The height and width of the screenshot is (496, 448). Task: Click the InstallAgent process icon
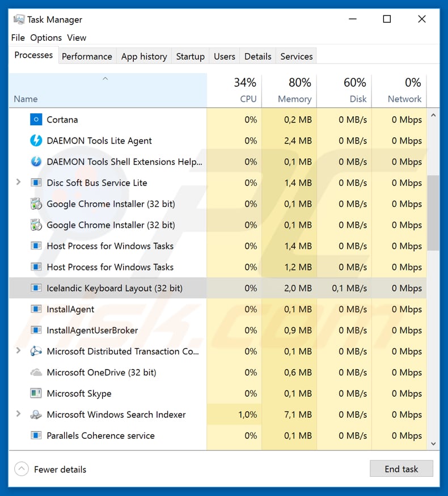point(36,309)
